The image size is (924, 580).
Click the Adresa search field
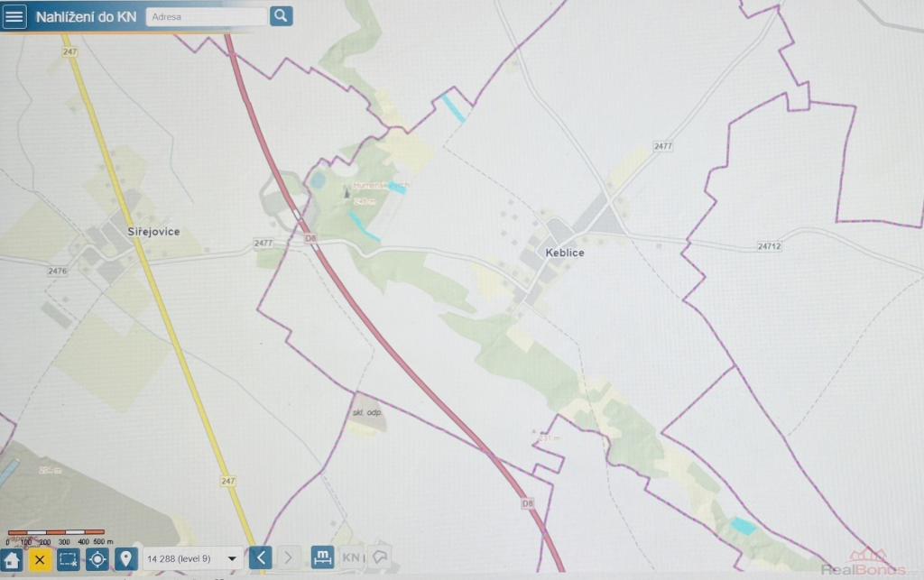(x=207, y=16)
